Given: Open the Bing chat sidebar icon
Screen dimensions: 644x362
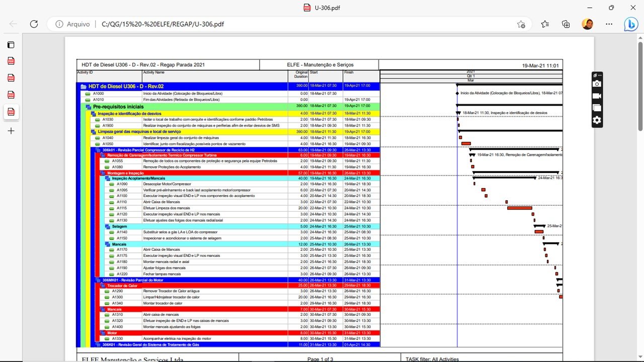Looking at the screenshot, I should point(631,24).
